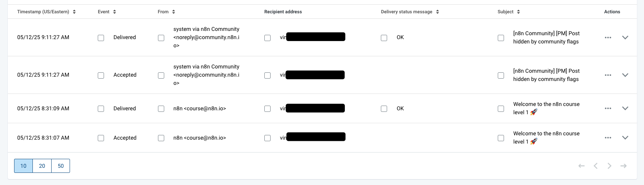The width and height of the screenshot is (644, 185).
Task: Select 10 rows per page
Action: (23, 166)
